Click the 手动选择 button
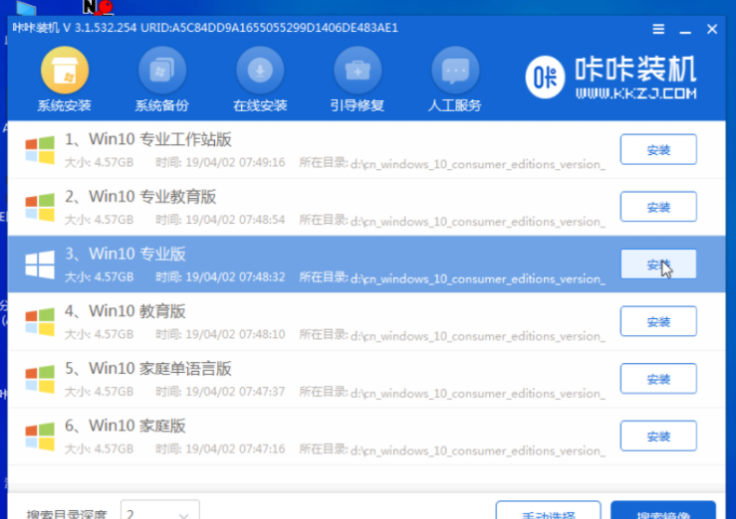The width and height of the screenshot is (736, 519). 548,511
